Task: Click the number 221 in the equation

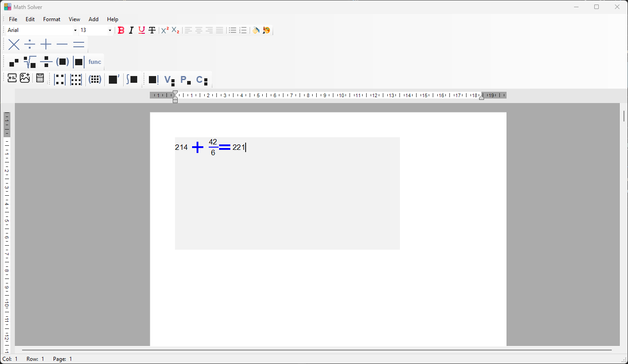Action: (x=238, y=147)
